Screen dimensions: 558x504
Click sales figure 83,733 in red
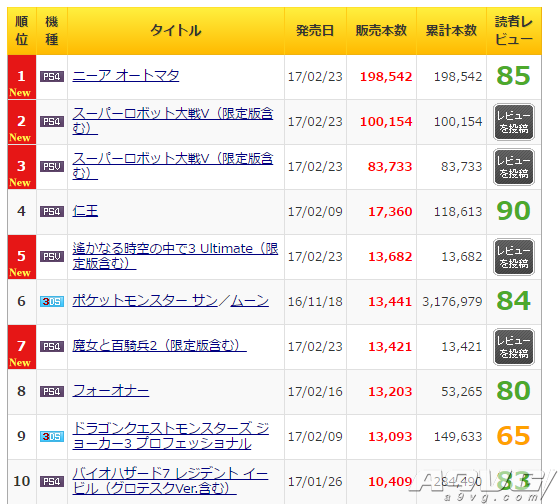[x=390, y=167]
